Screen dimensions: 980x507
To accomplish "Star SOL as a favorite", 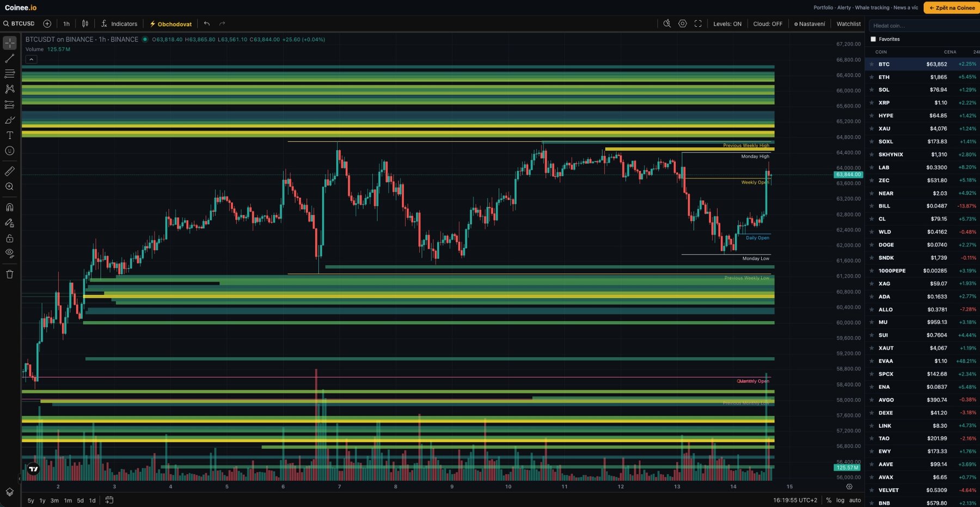I will (x=872, y=90).
